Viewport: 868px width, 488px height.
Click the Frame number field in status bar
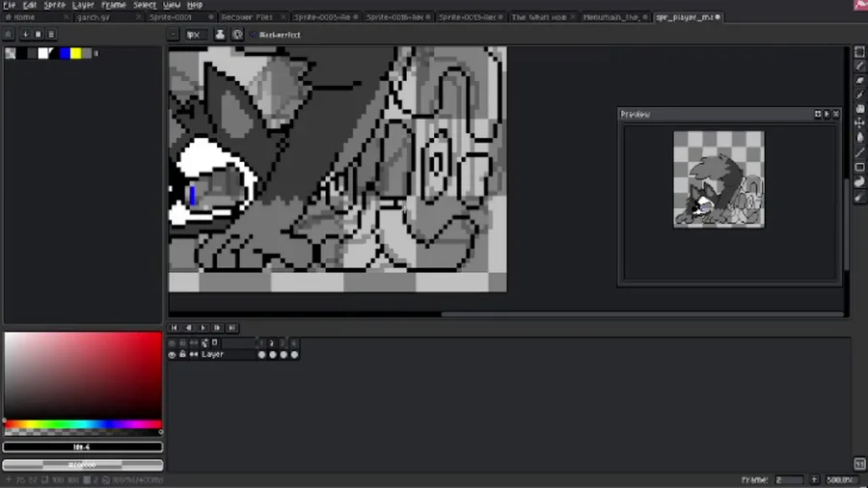[x=788, y=479]
